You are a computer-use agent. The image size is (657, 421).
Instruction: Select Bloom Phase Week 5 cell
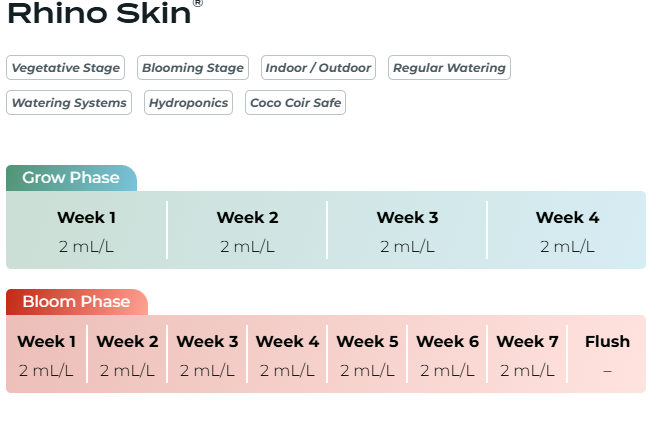click(367, 355)
